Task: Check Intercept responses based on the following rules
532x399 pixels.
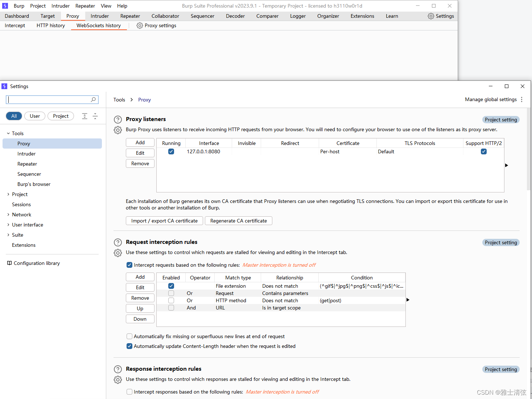Action: tap(129, 392)
